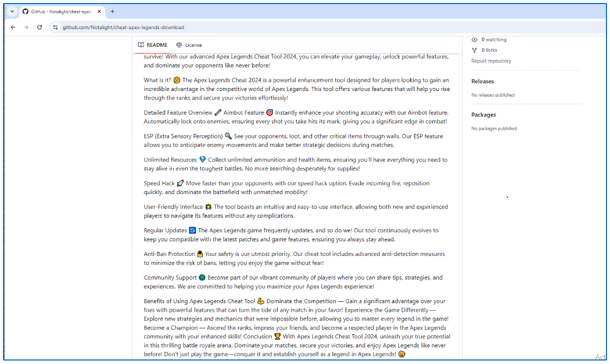Click the scale icon next to License
Image resolution: width=610 pixels, height=364 pixels.
pyautogui.click(x=179, y=45)
